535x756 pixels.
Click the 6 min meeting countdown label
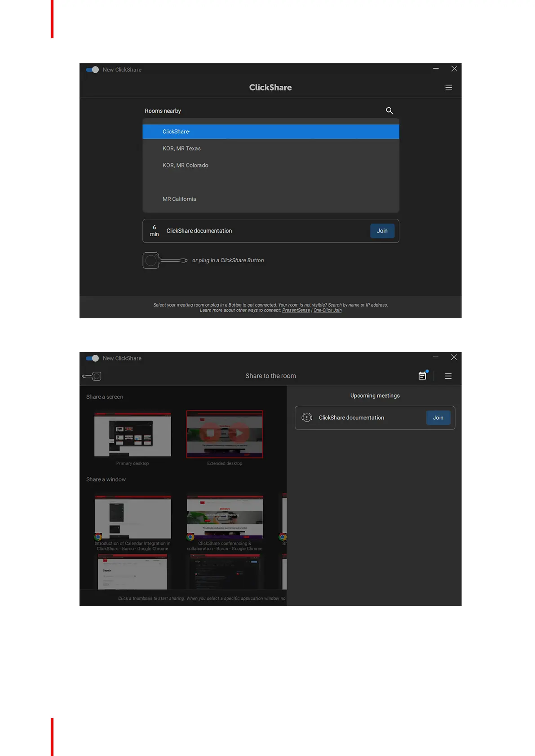(x=155, y=231)
